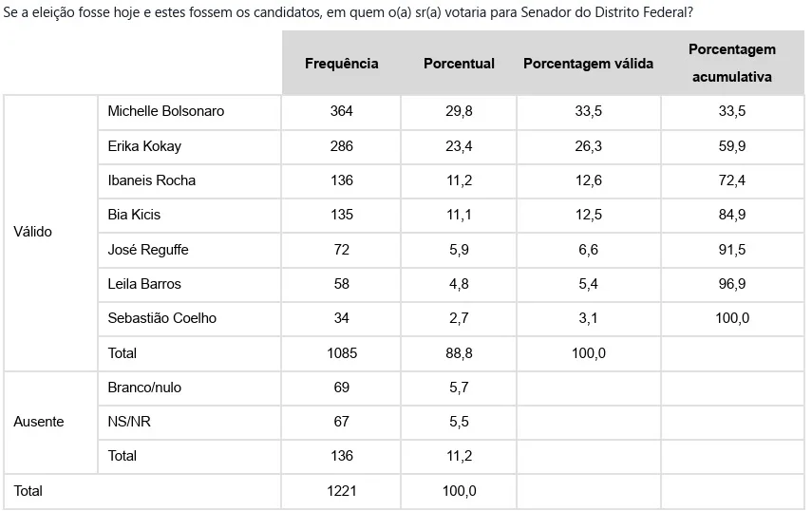Click the Porcentagem válida column header

point(588,64)
